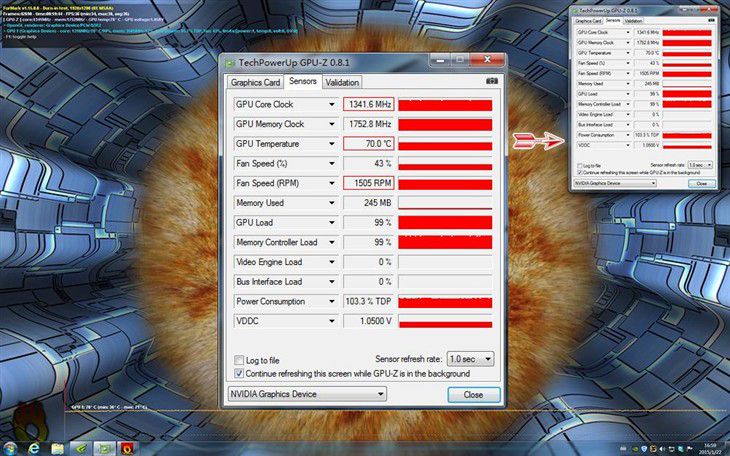This screenshot has height=456, width=730.
Task: Open the GPU Load dropdown
Action: 331,223
